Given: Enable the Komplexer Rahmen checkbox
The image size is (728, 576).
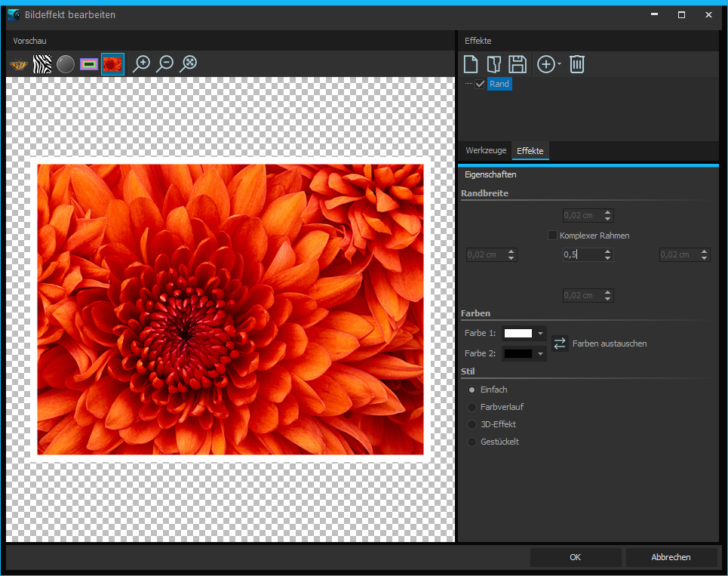Looking at the screenshot, I should pyautogui.click(x=552, y=236).
